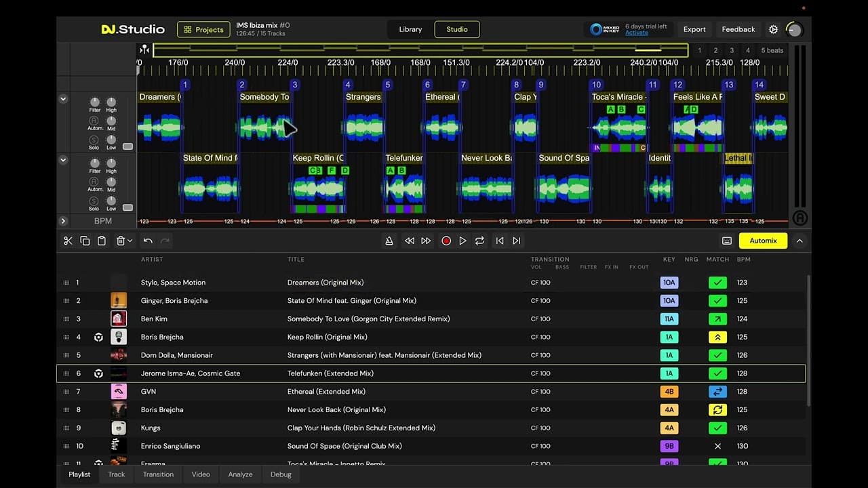Click the paste clipboard icon
Image resolution: width=868 pixels, height=488 pixels.
pyautogui.click(x=102, y=241)
